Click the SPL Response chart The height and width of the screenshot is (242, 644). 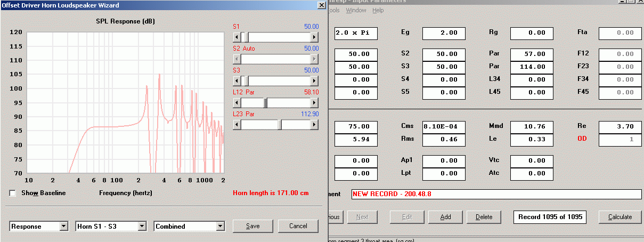tap(125, 102)
